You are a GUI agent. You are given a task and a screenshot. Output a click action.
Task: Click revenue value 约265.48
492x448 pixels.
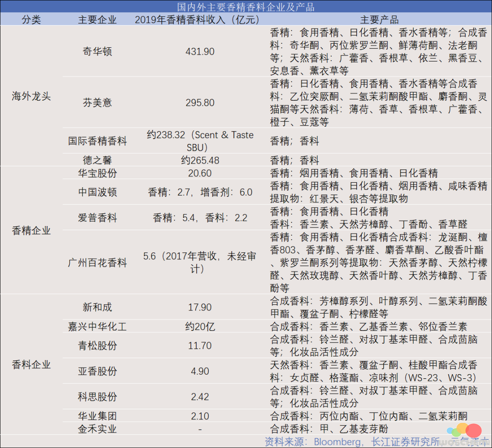(200, 160)
